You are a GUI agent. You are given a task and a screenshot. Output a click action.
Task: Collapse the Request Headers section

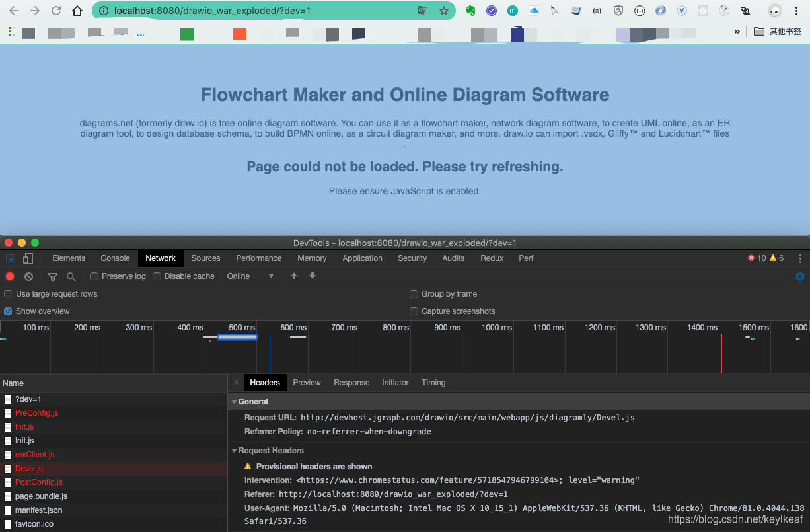tap(234, 451)
